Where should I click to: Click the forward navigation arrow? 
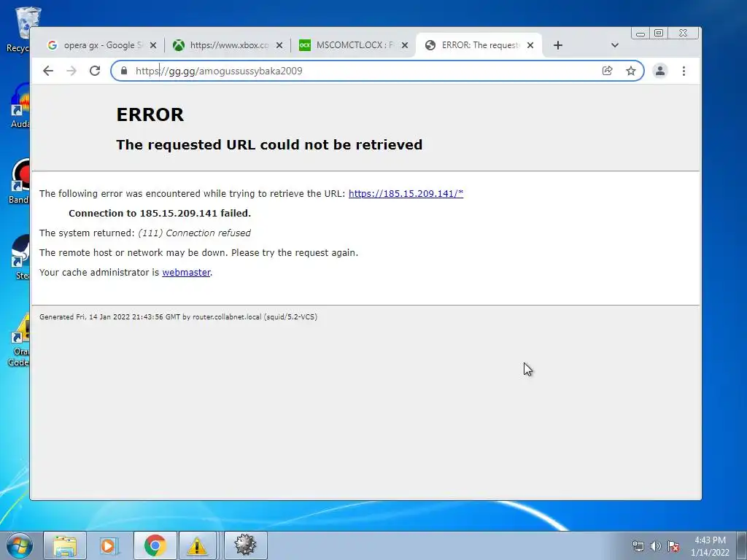pyautogui.click(x=71, y=71)
